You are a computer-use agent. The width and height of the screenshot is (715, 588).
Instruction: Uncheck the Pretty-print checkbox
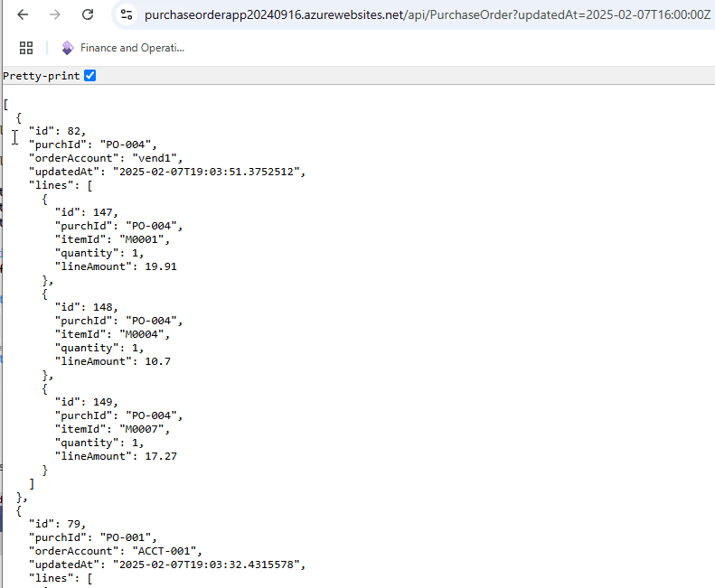click(90, 76)
